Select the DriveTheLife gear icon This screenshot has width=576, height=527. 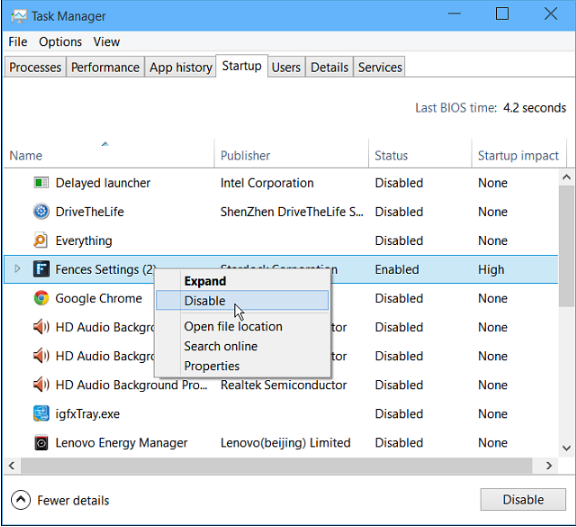pyautogui.click(x=41, y=212)
